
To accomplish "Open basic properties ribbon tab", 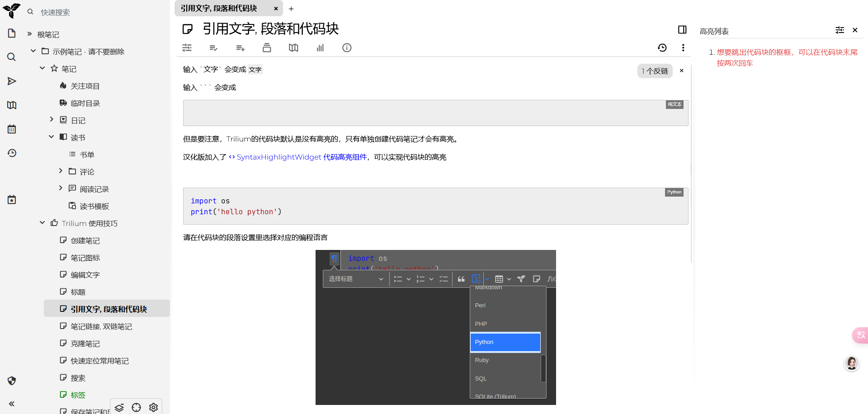I will pyautogui.click(x=187, y=47).
